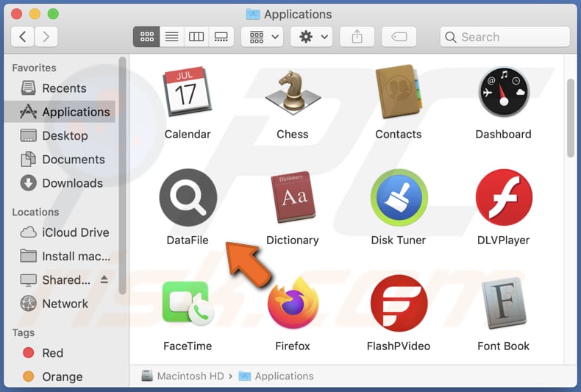Switch to list view
Viewport: 581px width, 392px height.
pos(171,37)
